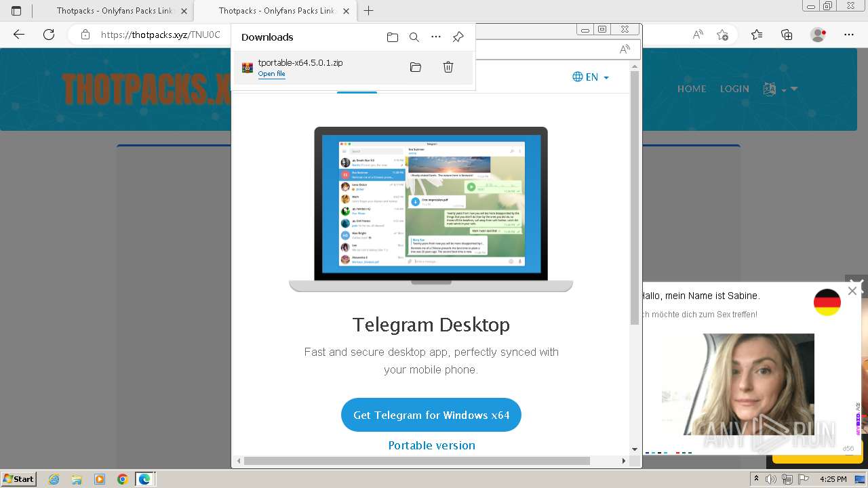Viewport: 868px width, 488px height.
Task: Click the tportable-x64.5.0.1.zip file name
Action: tap(300, 62)
